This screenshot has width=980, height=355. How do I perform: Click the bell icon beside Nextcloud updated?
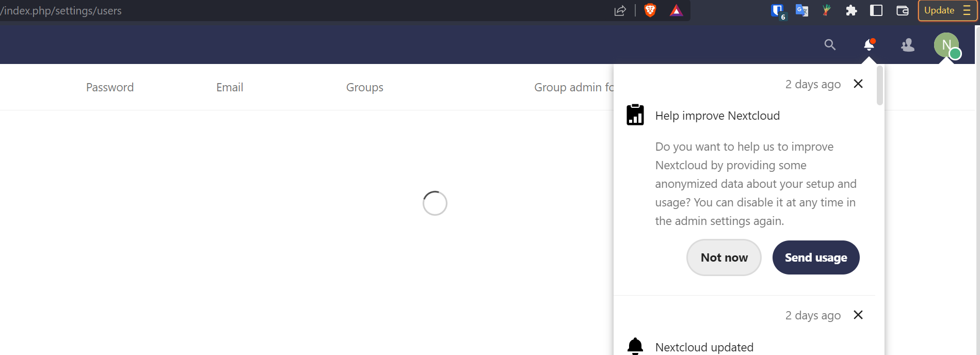(635, 346)
